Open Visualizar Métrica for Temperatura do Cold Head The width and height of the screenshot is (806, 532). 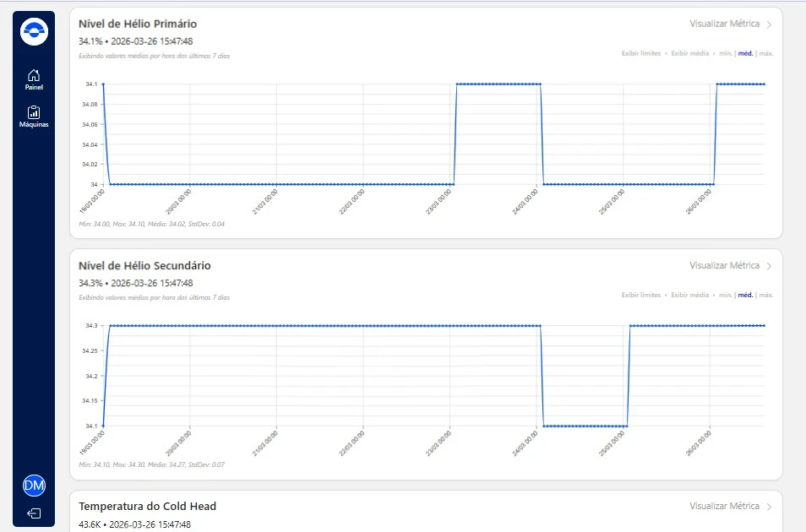pos(724,507)
